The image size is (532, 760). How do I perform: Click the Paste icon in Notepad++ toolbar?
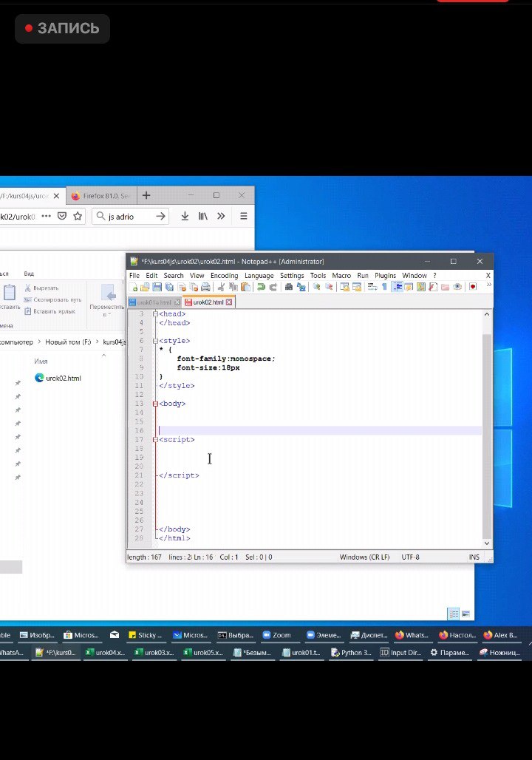[245, 287]
